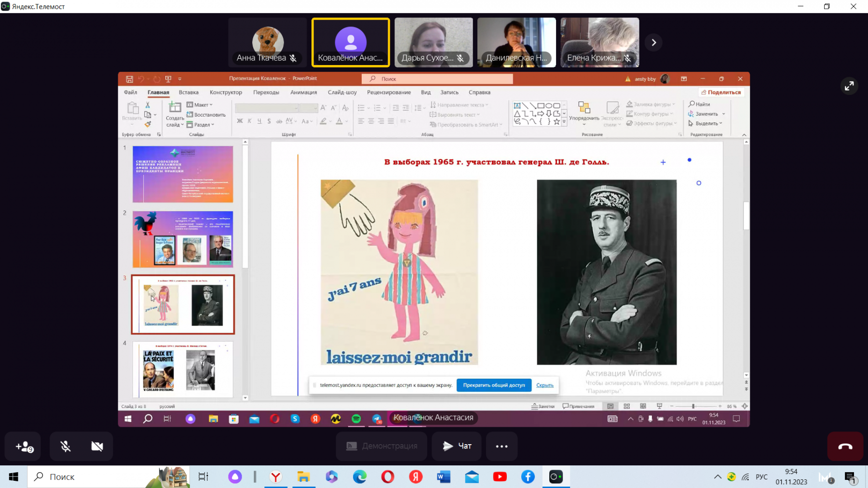The image size is (868, 488).
Task: Expand the Выделить select dropdown
Action: 705,123
